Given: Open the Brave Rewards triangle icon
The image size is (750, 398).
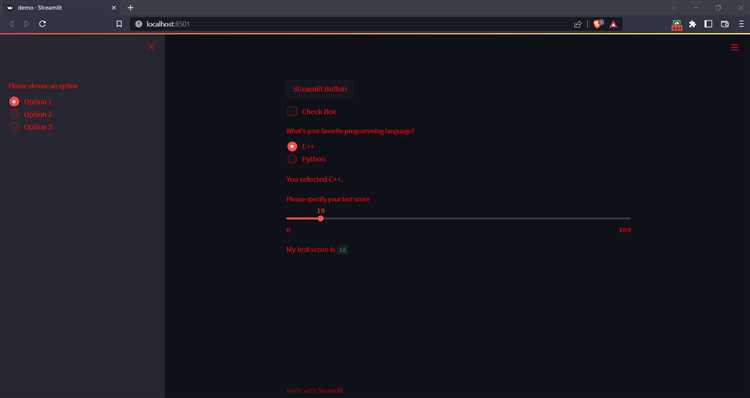Looking at the screenshot, I should tap(613, 24).
